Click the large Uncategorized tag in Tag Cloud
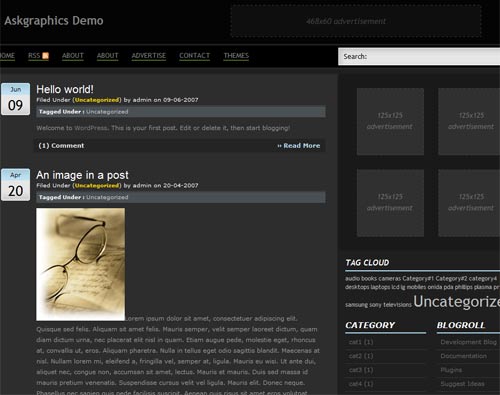 click(x=457, y=301)
